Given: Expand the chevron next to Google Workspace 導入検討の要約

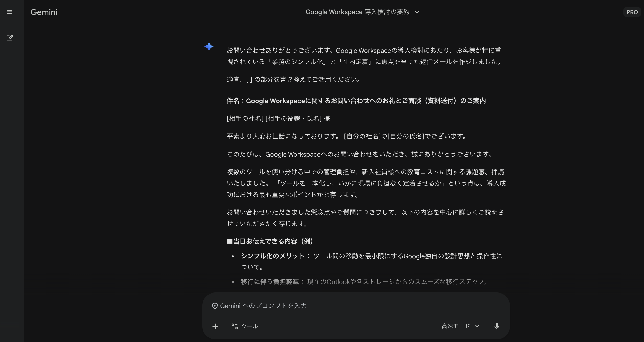Looking at the screenshot, I should coord(417,12).
